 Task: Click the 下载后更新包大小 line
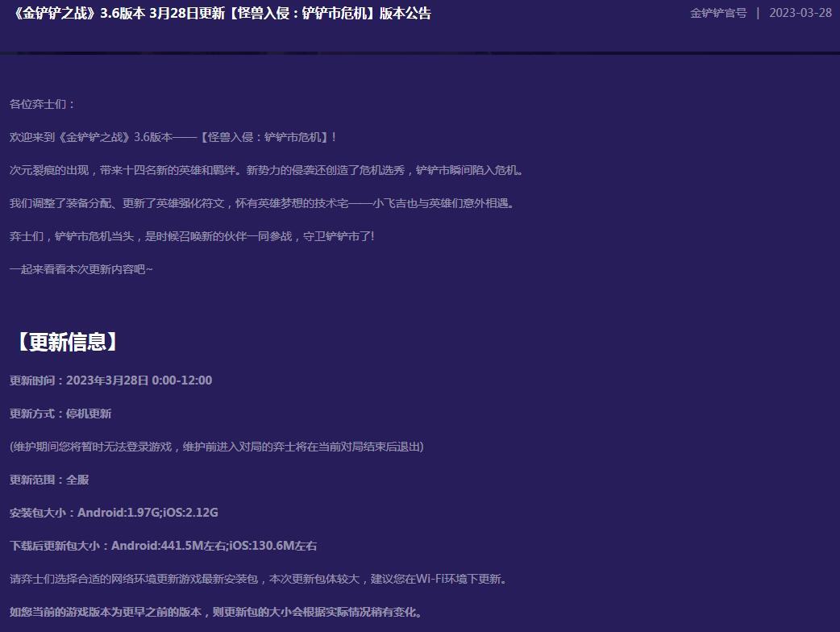click(x=163, y=545)
